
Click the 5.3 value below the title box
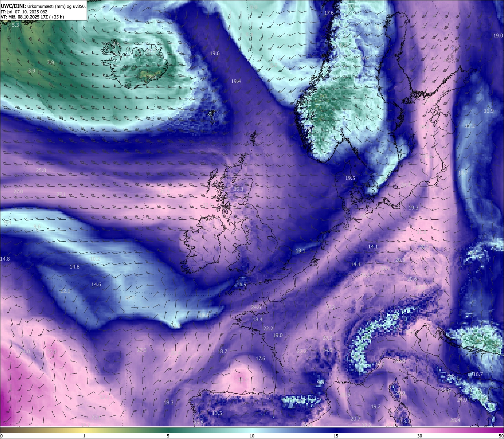point(15,25)
